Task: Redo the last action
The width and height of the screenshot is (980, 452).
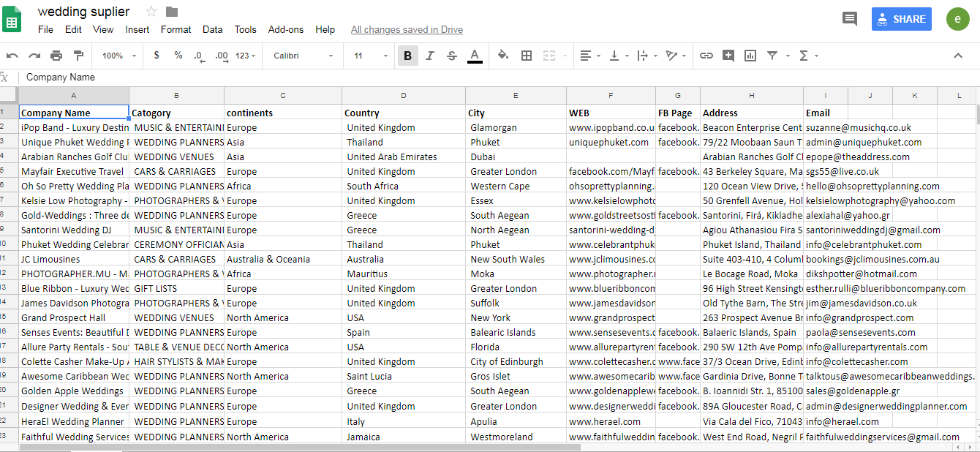Action: [x=34, y=56]
